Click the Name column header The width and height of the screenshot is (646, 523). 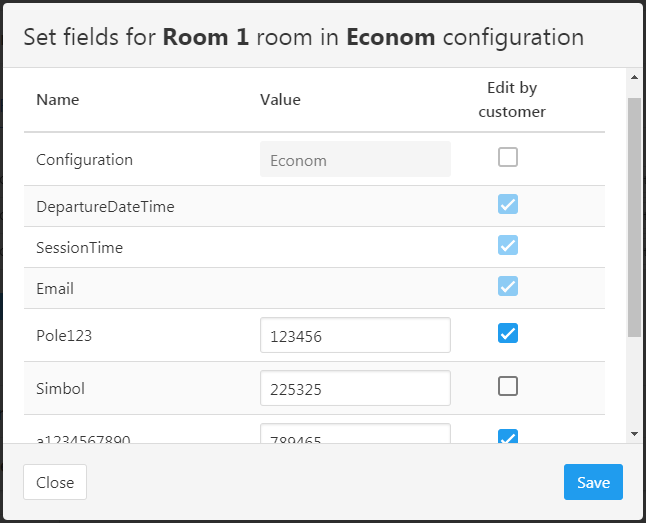(57, 100)
